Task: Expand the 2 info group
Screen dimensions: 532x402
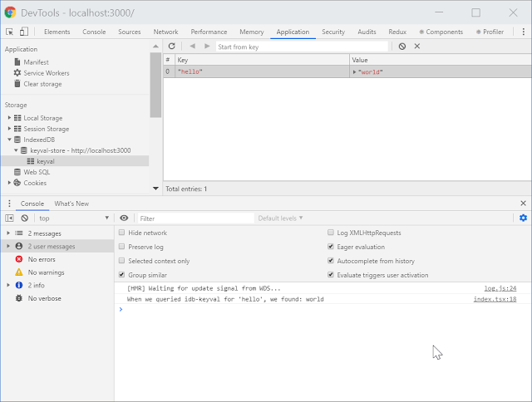Action: (x=8, y=285)
